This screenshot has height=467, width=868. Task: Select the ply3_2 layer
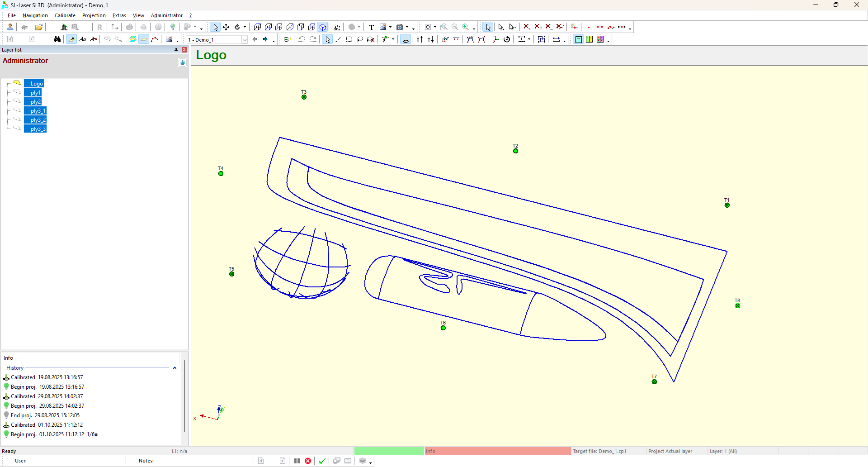(x=36, y=119)
